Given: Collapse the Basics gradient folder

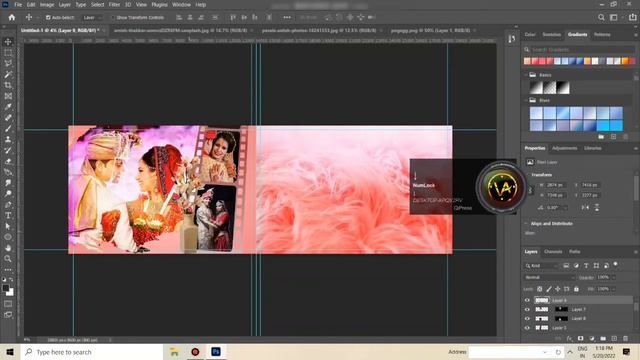Looking at the screenshot, I should tap(526, 75).
